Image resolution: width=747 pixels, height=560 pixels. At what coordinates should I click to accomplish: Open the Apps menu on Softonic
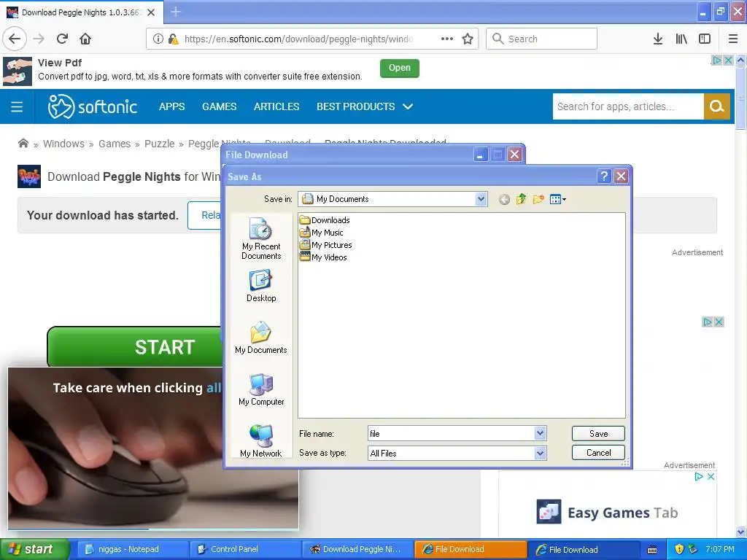tap(171, 106)
